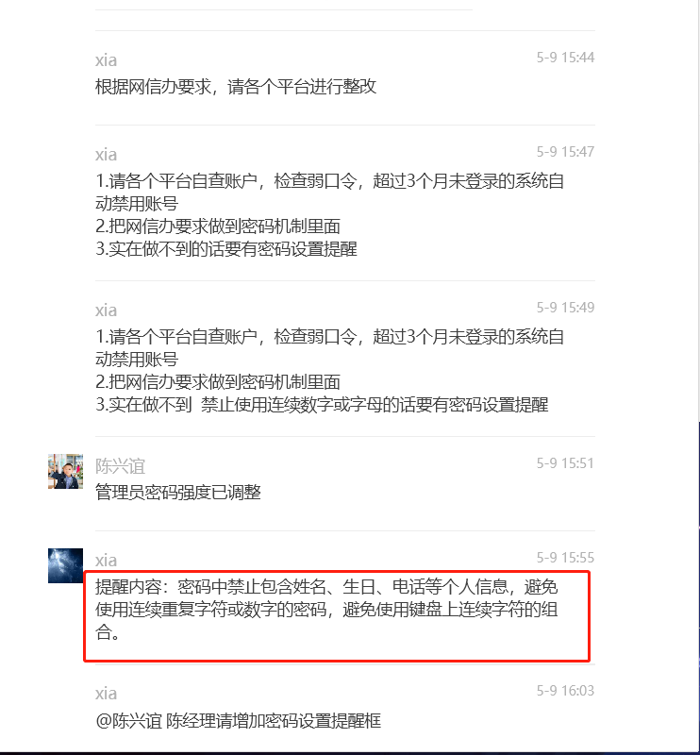Click the timestamp 5-9 15:55
700x755 pixels.
point(565,558)
